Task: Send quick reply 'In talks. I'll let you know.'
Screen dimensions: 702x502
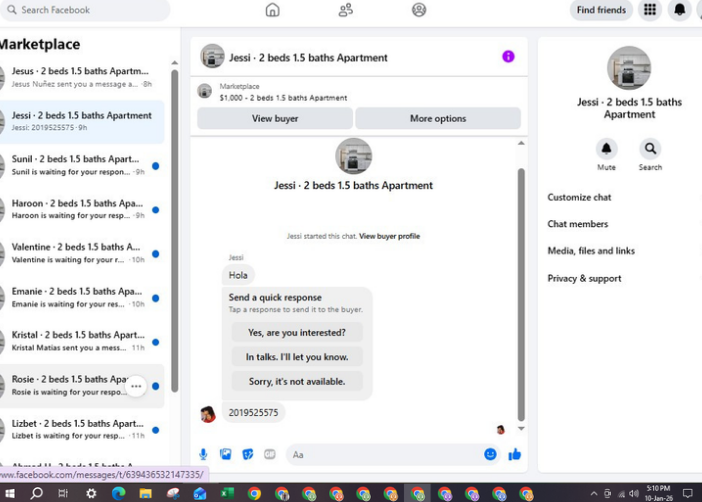Action: click(x=297, y=357)
